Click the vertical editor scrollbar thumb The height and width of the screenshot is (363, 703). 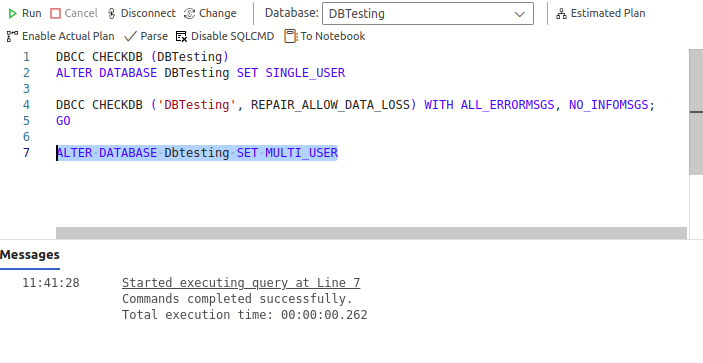(x=696, y=112)
